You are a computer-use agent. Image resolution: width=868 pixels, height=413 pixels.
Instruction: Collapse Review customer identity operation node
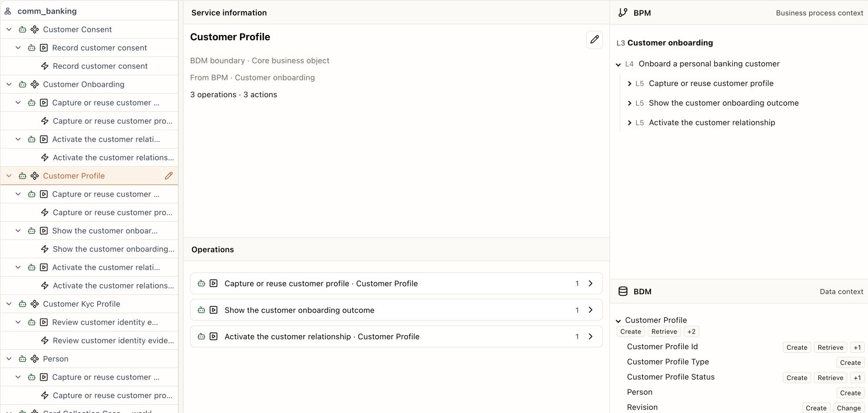click(18, 322)
